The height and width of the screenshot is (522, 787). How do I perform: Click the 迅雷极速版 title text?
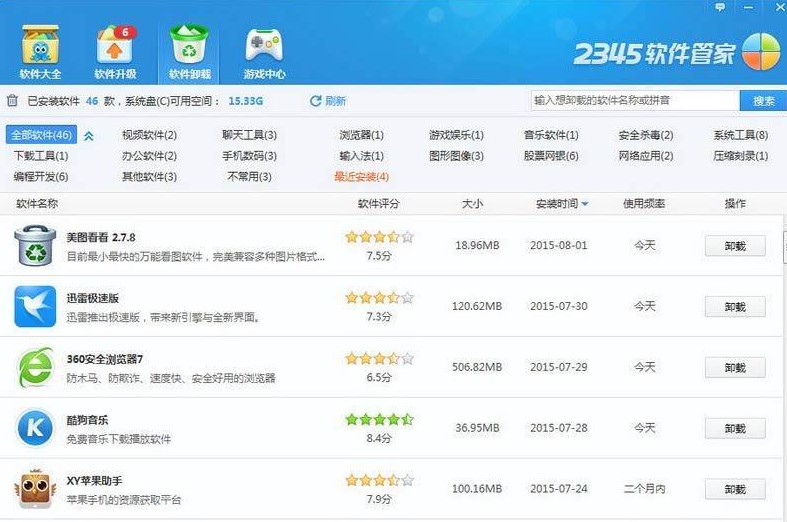coord(93,298)
